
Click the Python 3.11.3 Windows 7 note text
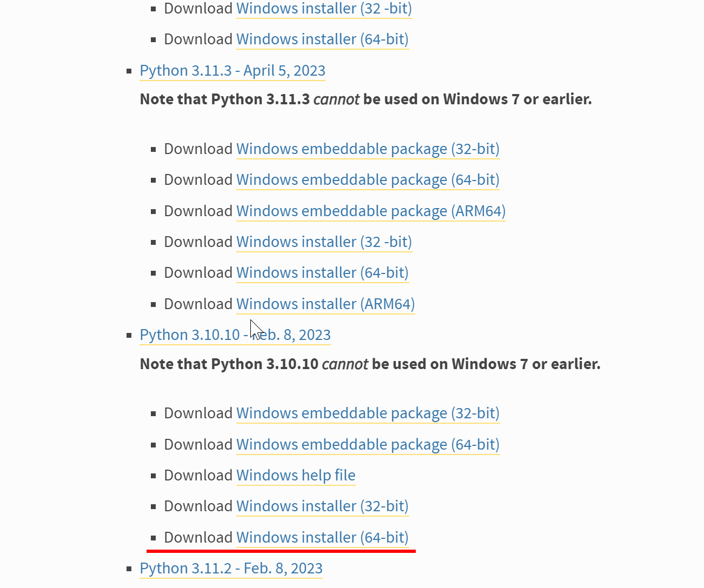[366, 99]
